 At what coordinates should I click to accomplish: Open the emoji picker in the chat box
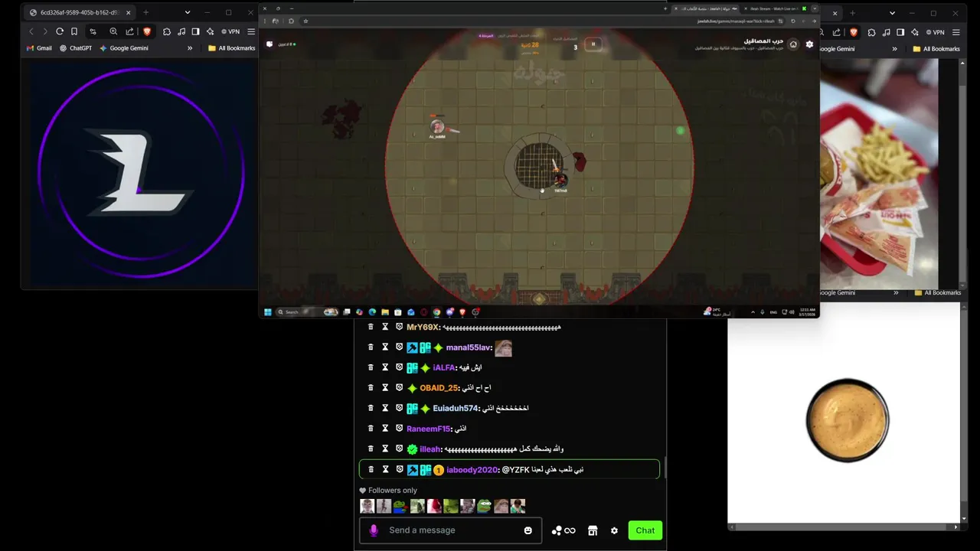pos(528,530)
